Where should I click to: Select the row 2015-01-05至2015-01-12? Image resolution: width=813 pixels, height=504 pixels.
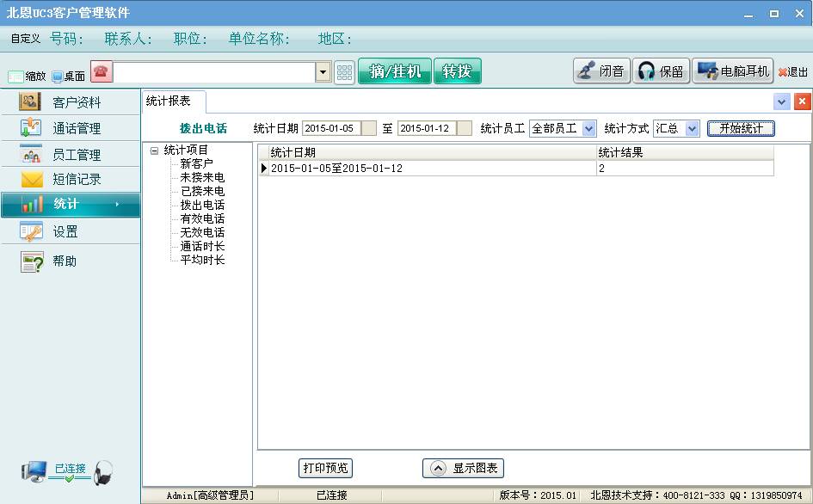(516, 168)
